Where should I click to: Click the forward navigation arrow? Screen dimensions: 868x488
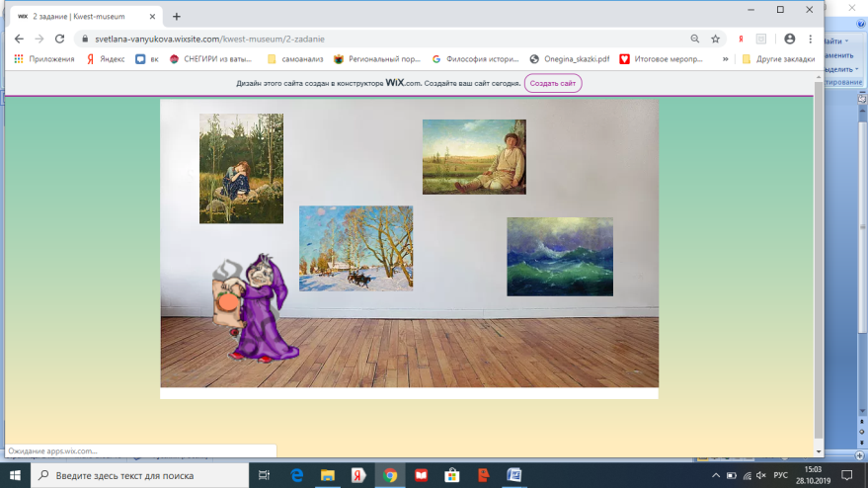[39, 39]
